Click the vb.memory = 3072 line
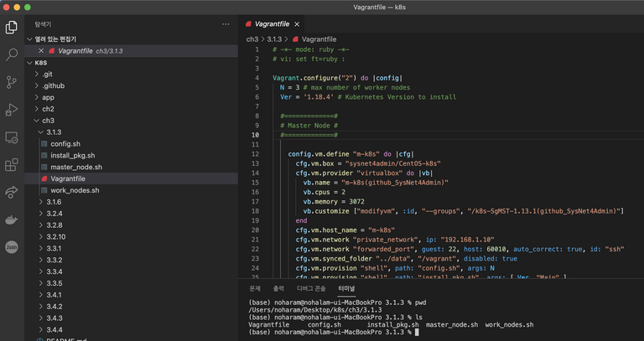644x341 pixels. coord(334,201)
